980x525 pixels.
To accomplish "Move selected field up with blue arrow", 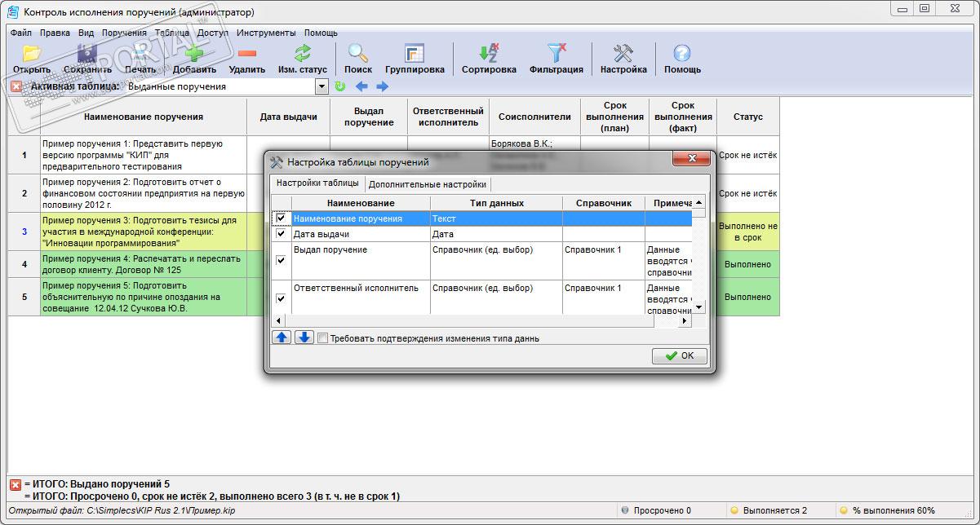I will pyautogui.click(x=282, y=337).
